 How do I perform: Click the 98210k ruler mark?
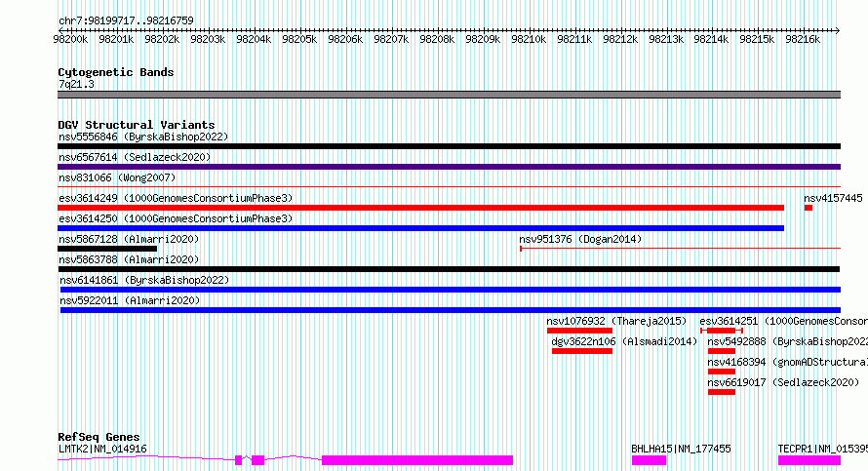[x=529, y=39]
